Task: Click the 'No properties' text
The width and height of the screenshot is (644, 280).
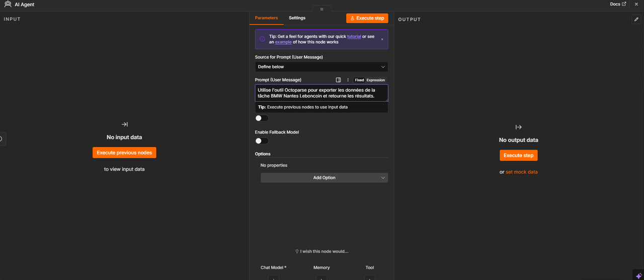Action: tap(274, 165)
